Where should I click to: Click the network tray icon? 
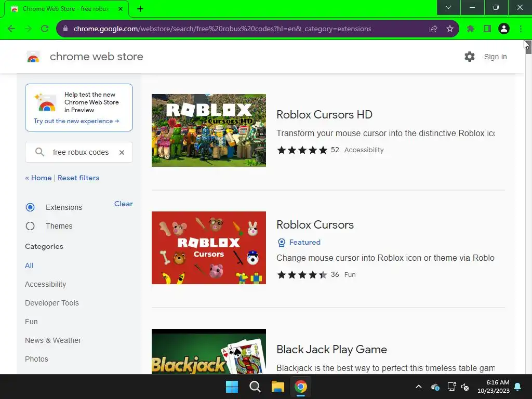[451, 387]
